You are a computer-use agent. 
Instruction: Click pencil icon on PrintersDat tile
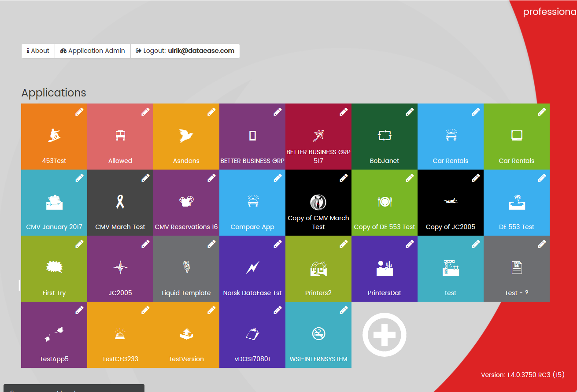[410, 244]
